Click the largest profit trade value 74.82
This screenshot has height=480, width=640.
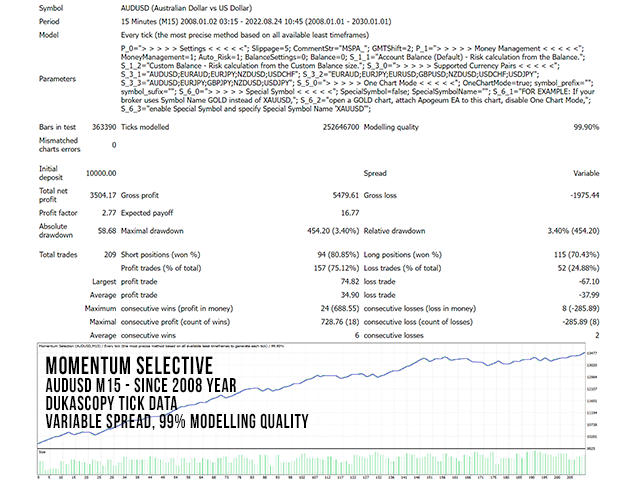pyautogui.click(x=350, y=282)
